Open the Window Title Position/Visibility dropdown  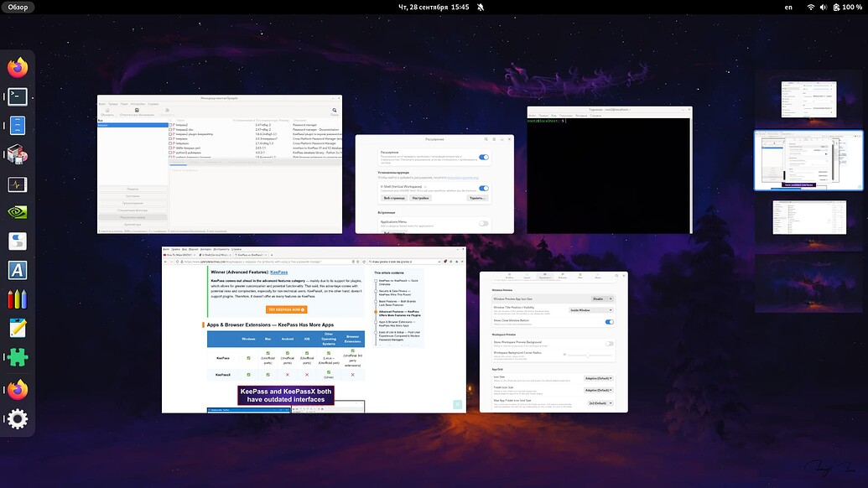(591, 309)
